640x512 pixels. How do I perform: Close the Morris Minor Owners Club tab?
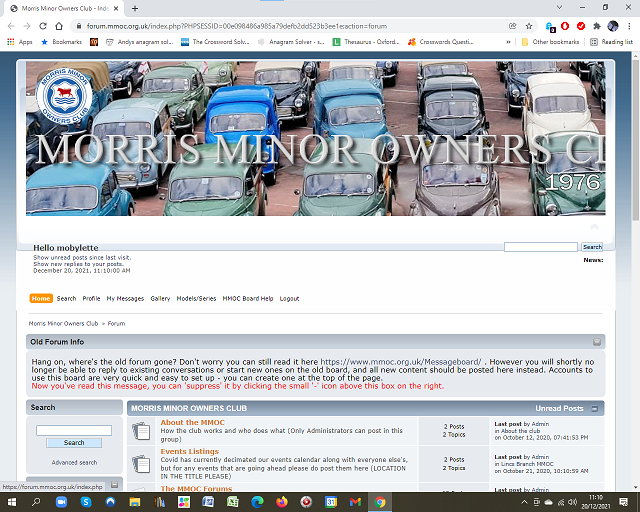click(116, 8)
